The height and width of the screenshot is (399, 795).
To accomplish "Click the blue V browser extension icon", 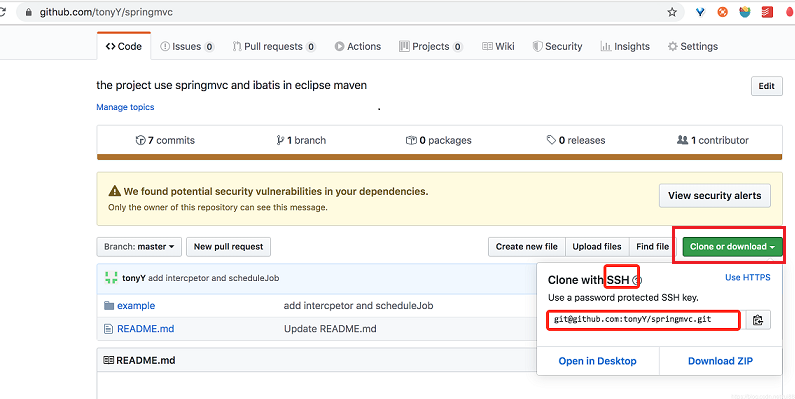I will (x=701, y=12).
